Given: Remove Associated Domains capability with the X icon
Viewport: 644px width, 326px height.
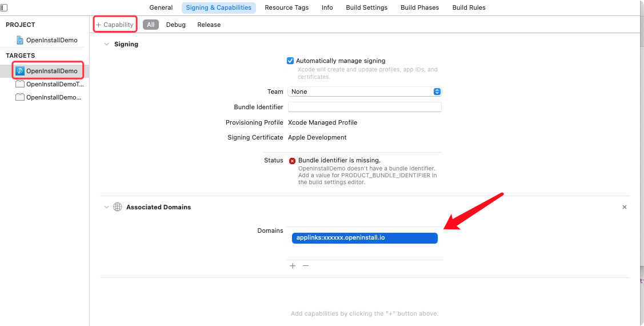Looking at the screenshot, I should (625, 207).
